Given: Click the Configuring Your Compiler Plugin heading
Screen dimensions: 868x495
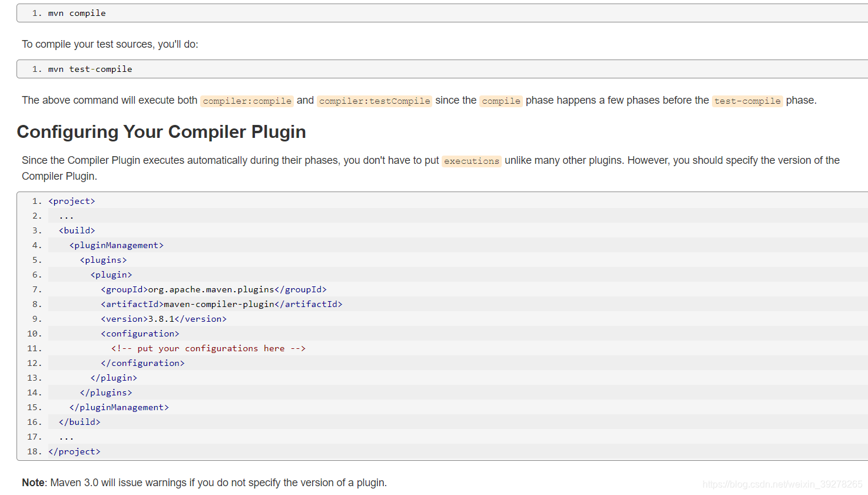Looking at the screenshot, I should point(161,132).
